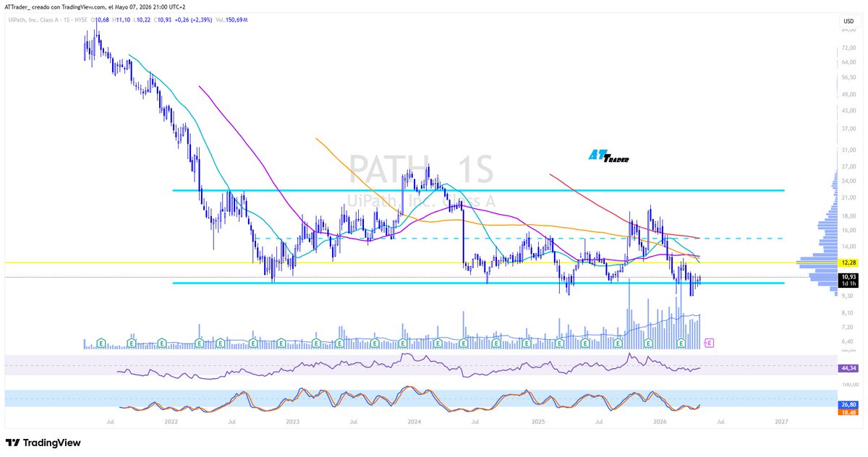Click the 24,00 price axis label

848,181
